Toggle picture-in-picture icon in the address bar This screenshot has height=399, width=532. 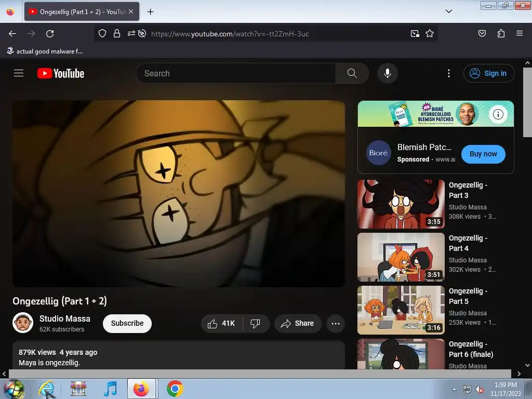pos(415,34)
